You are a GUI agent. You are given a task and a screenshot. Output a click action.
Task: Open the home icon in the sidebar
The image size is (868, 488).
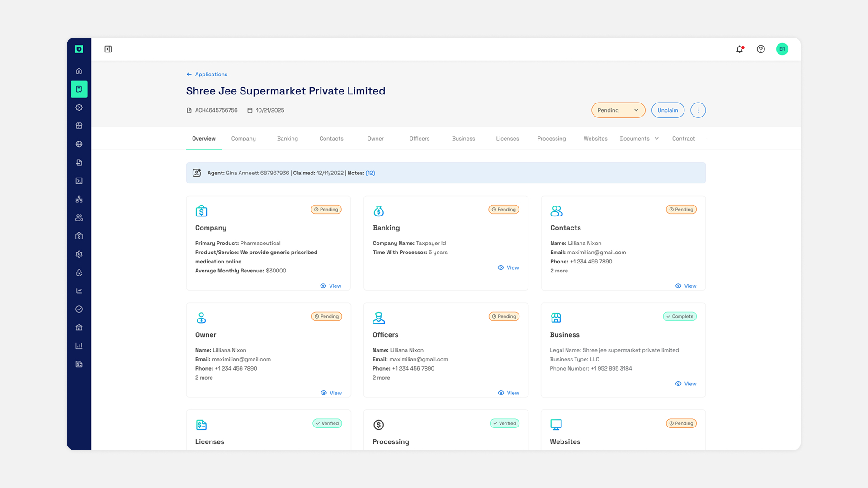[79, 71]
